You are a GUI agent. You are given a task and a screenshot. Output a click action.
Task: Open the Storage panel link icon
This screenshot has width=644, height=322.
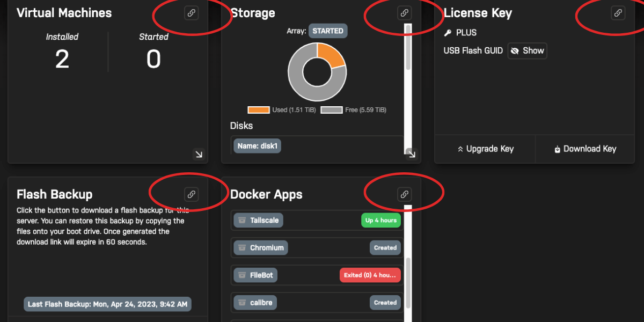pyautogui.click(x=404, y=13)
